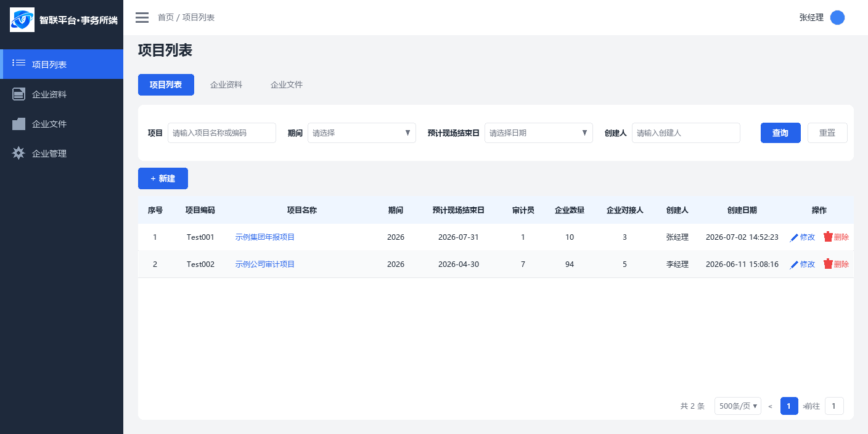Click the 共 2 条 total count text

click(x=692, y=406)
